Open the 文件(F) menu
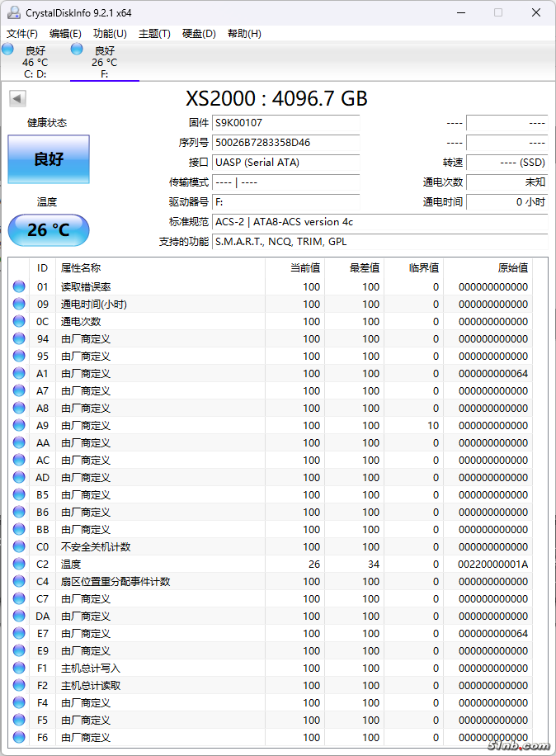The height and width of the screenshot is (756, 556). pos(22,34)
